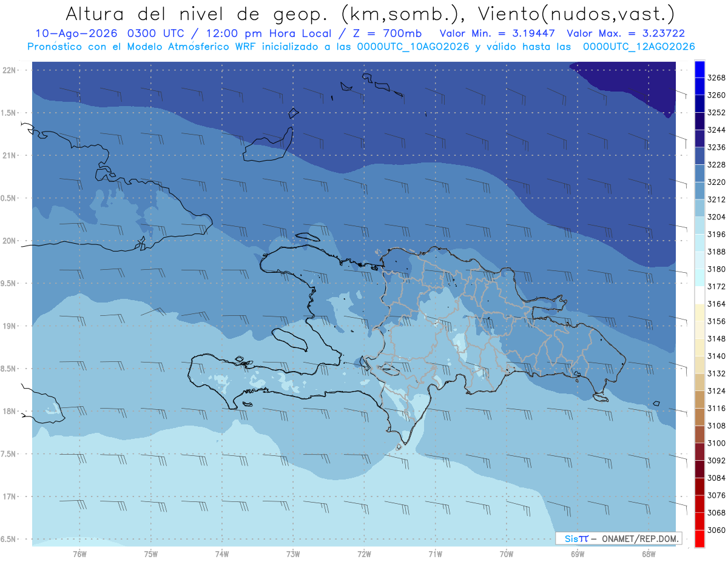Click the 74W longitude label
Screen dimensions: 728x562
tap(222, 554)
